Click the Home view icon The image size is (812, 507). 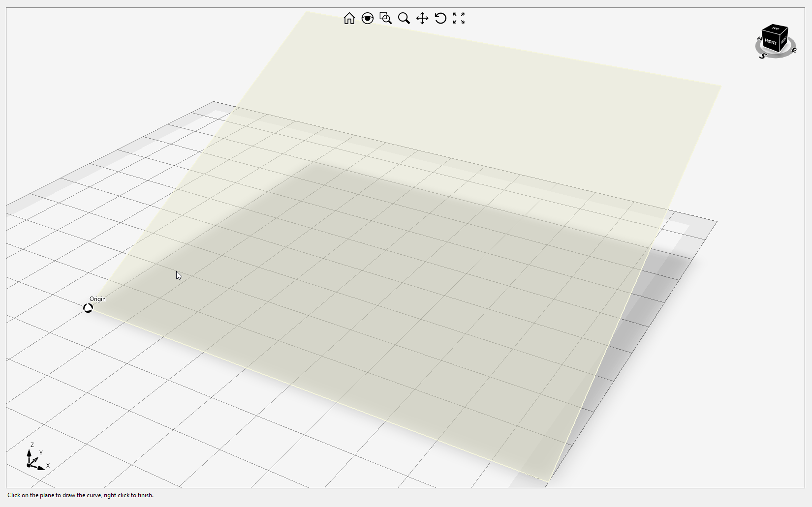pyautogui.click(x=349, y=18)
